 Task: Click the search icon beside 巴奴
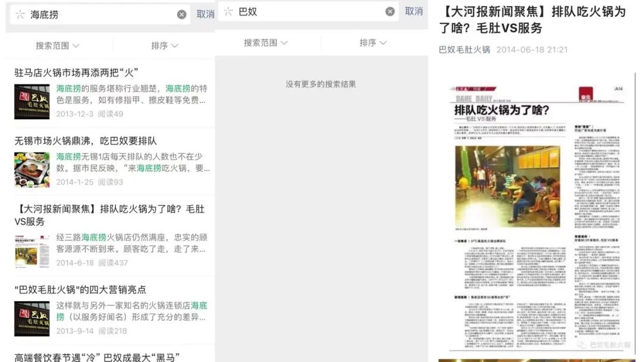(228, 11)
